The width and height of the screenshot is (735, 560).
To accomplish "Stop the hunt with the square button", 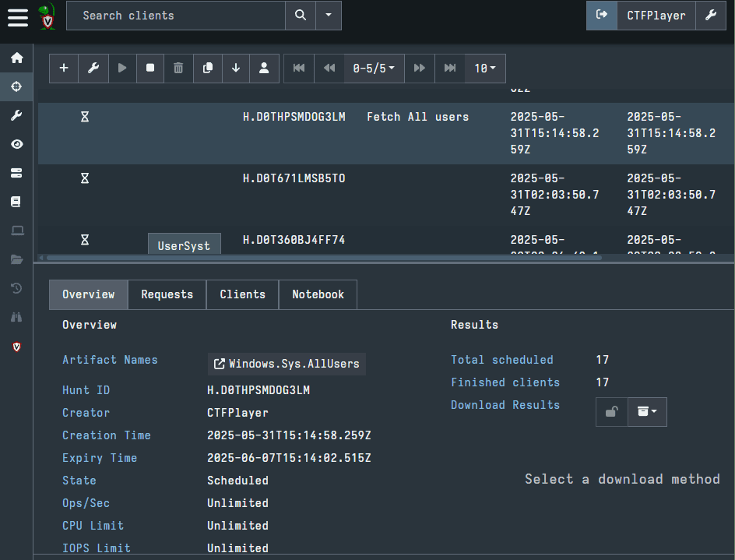I will point(150,69).
